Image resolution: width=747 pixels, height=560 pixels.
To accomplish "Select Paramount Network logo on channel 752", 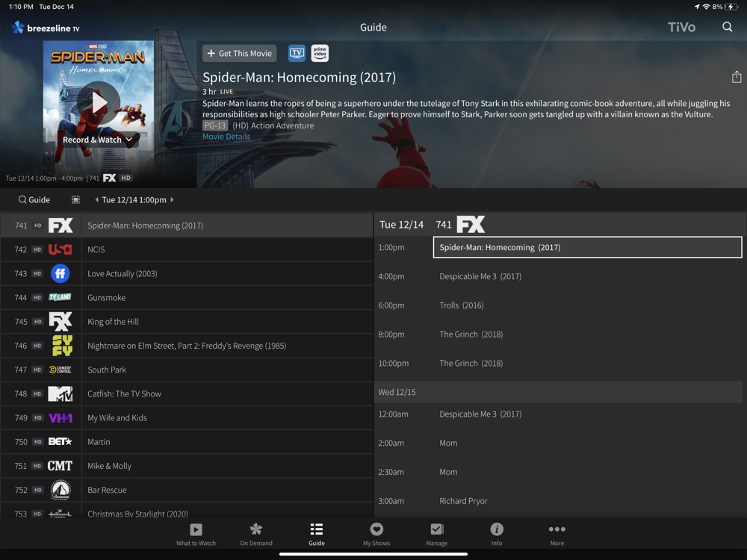I will click(61, 490).
